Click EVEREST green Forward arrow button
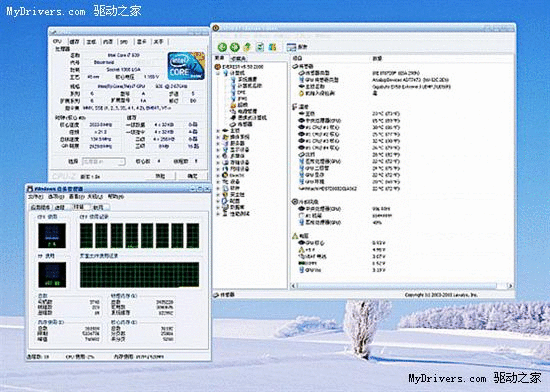550x392 pixels. pos(235,47)
